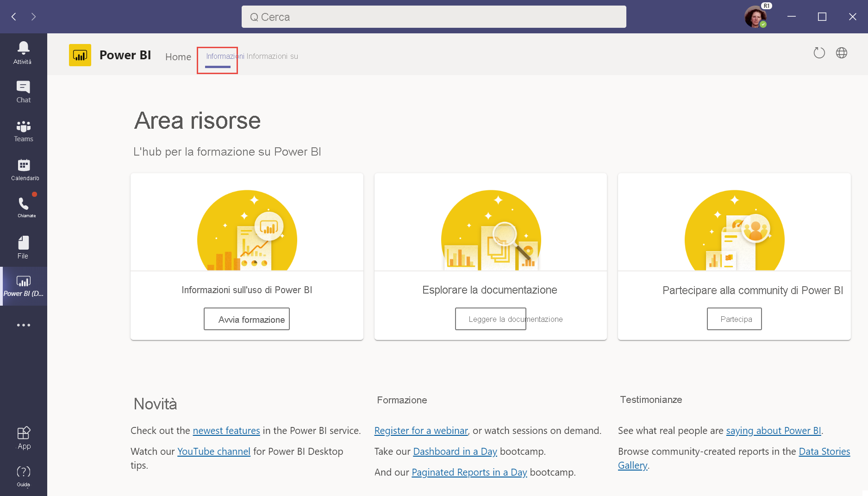
Task: Click 'Esplorare la documentazione' card title
Action: [490, 290]
